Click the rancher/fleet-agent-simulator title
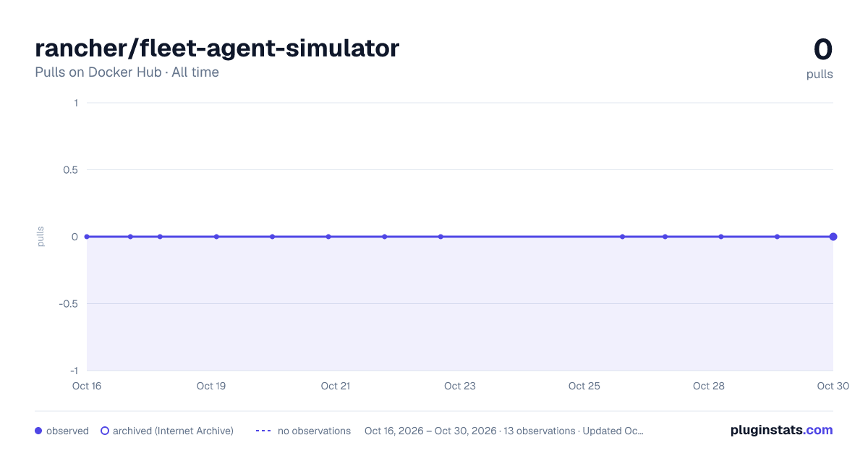Image resolution: width=868 pixels, height=456 pixels. pyautogui.click(x=217, y=48)
